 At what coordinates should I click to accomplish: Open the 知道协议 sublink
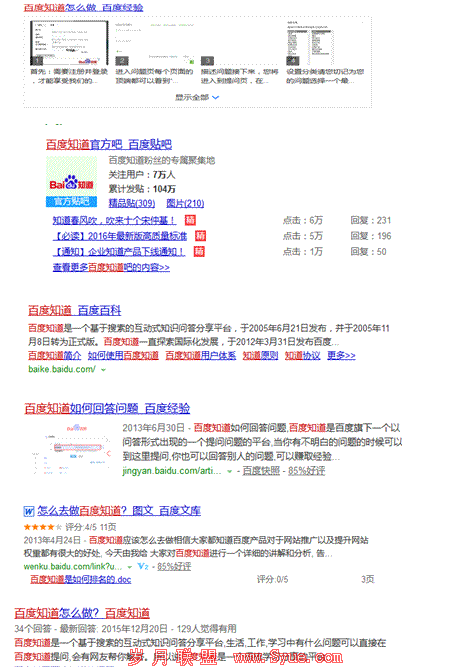coord(302,356)
